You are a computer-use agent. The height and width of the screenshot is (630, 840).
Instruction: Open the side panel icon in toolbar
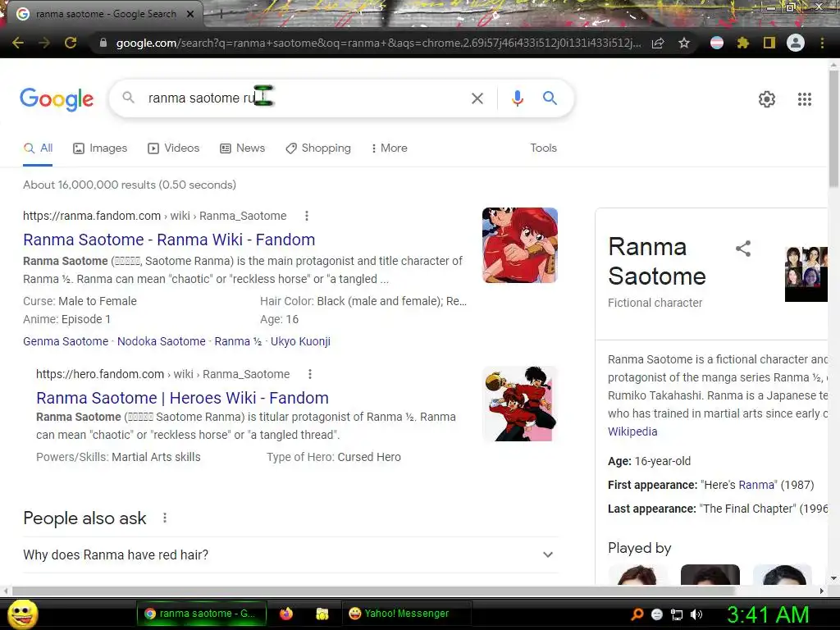click(x=769, y=43)
